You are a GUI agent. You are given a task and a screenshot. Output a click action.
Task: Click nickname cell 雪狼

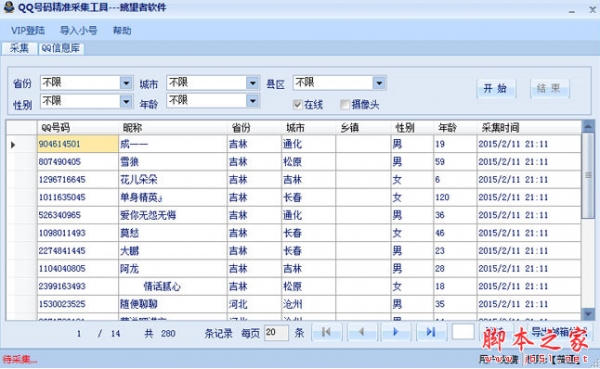[x=173, y=162]
